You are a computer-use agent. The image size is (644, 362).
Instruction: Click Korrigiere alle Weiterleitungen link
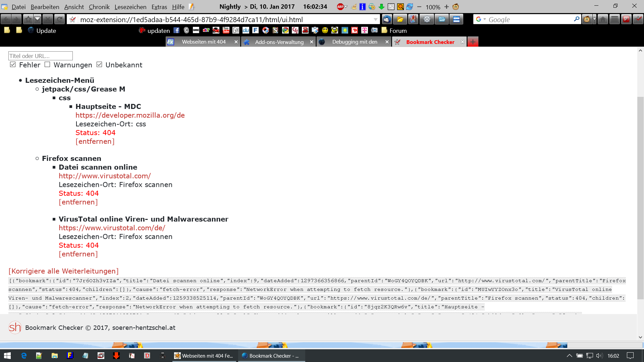(x=63, y=271)
